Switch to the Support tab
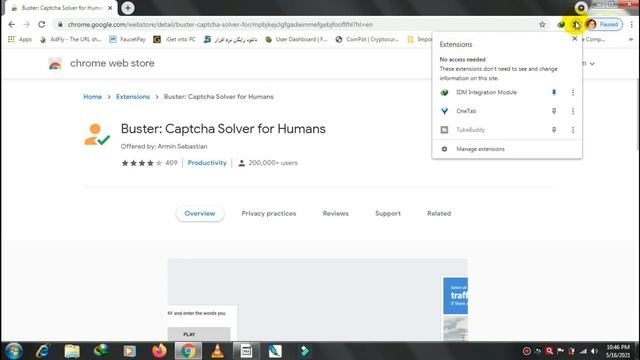The image size is (640, 360). 388,213
